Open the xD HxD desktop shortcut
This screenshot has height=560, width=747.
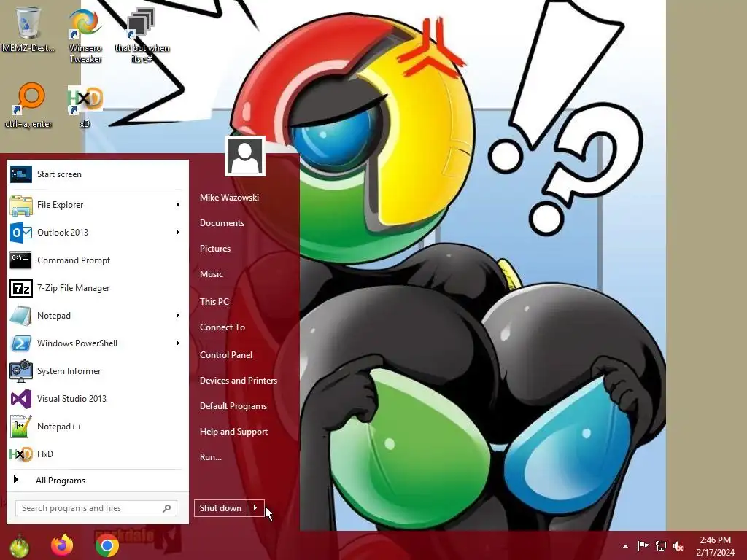coord(85,106)
